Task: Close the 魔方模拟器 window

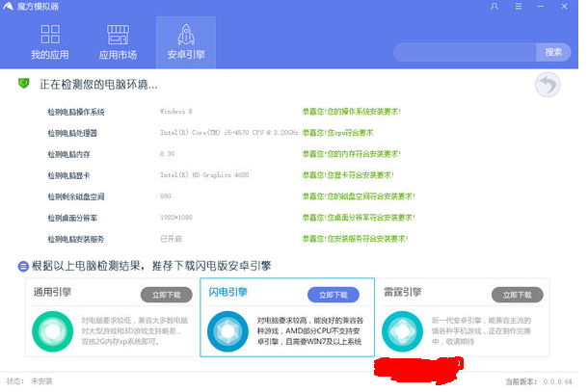Action: click(x=564, y=7)
